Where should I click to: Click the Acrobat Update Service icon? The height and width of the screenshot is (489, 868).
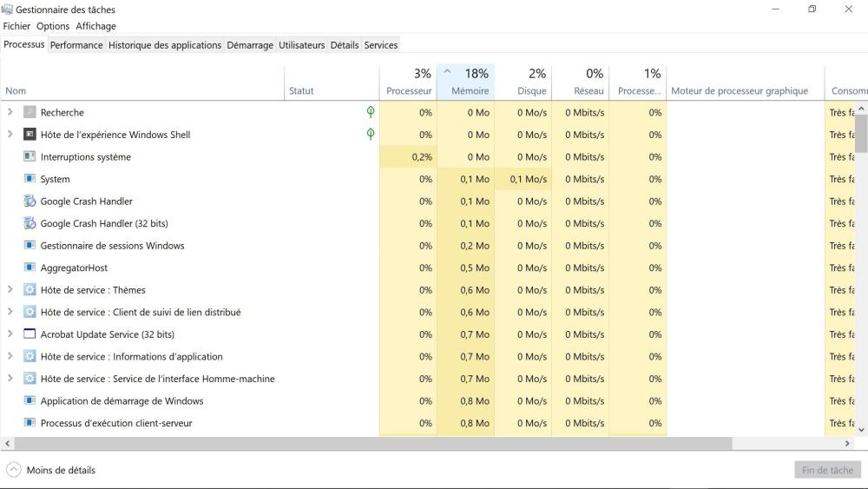(x=30, y=334)
